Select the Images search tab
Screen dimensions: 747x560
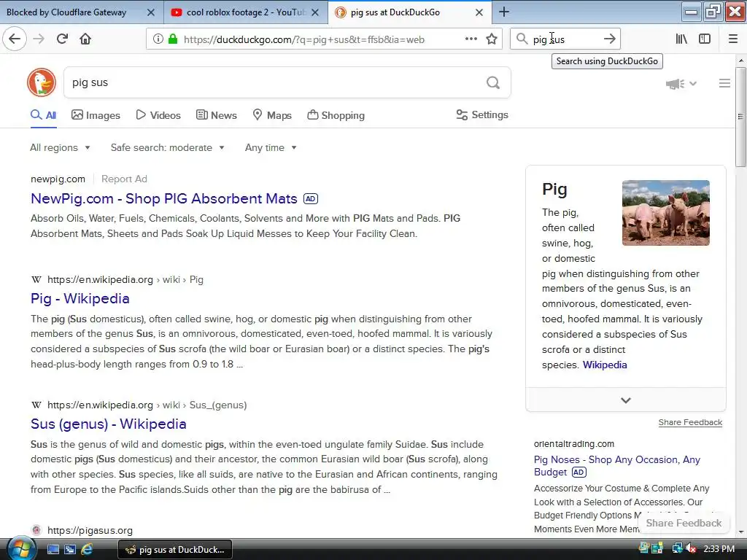click(96, 115)
